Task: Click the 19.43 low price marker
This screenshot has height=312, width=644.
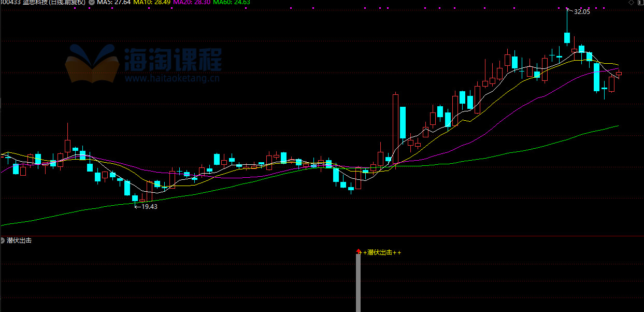Action: coord(149,206)
